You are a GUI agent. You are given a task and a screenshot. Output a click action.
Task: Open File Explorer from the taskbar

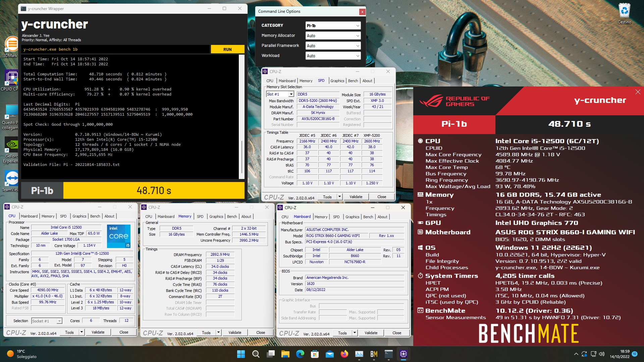point(285,354)
